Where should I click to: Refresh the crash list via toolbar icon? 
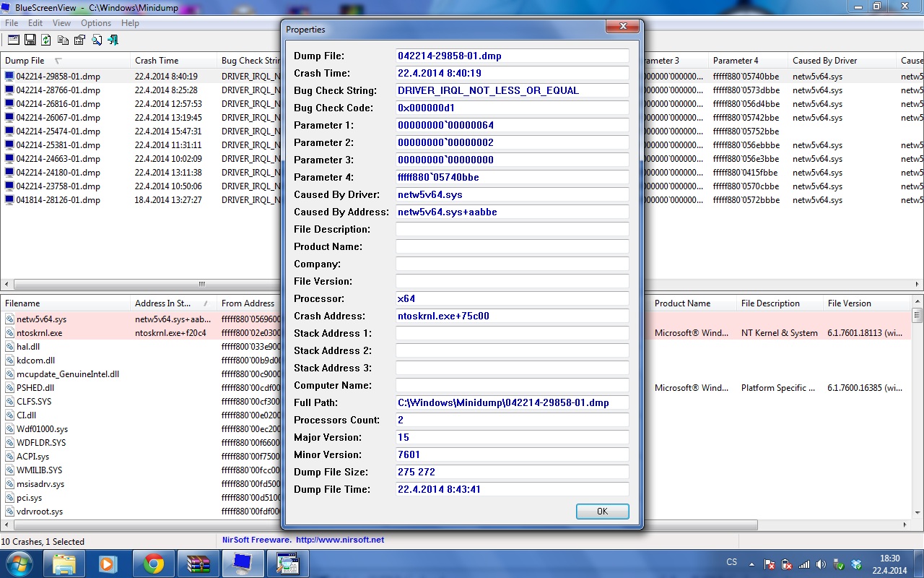(46, 40)
